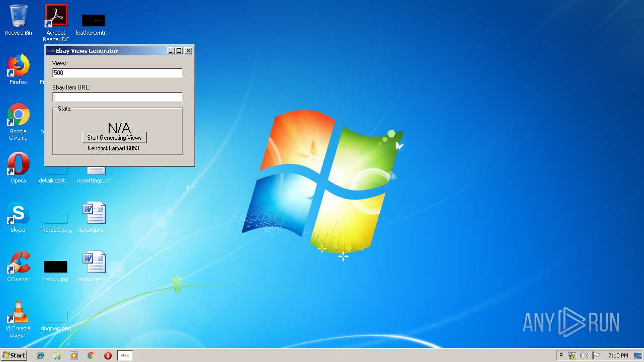Select the CCleaner desktop shortcut
Screen dimensions: 644x362
[18, 266]
